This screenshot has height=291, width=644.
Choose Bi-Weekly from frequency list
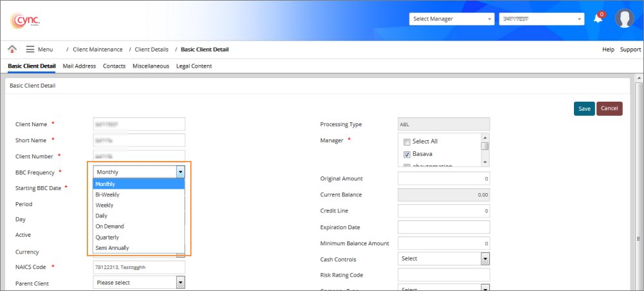point(107,194)
